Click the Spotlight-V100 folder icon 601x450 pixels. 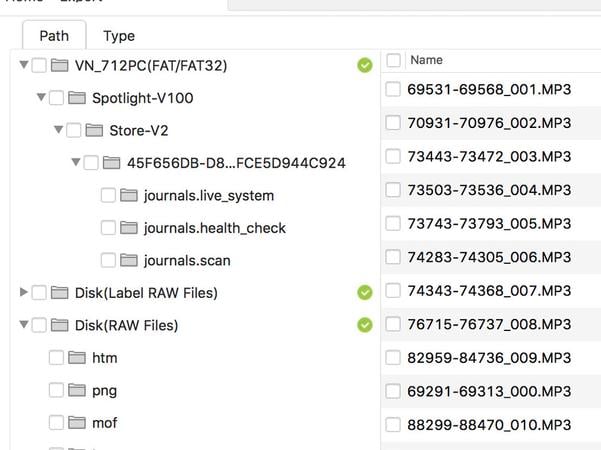pyautogui.click(x=77, y=98)
